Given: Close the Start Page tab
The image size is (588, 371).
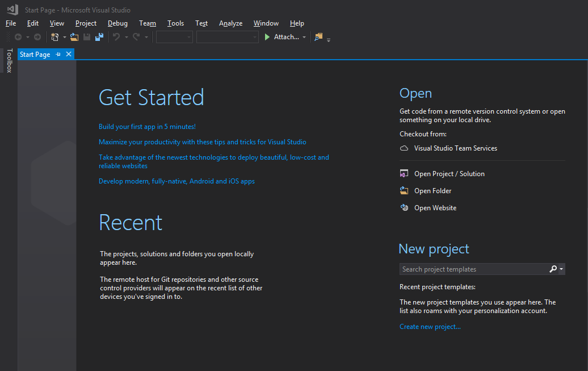Looking at the screenshot, I should tap(69, 54).
